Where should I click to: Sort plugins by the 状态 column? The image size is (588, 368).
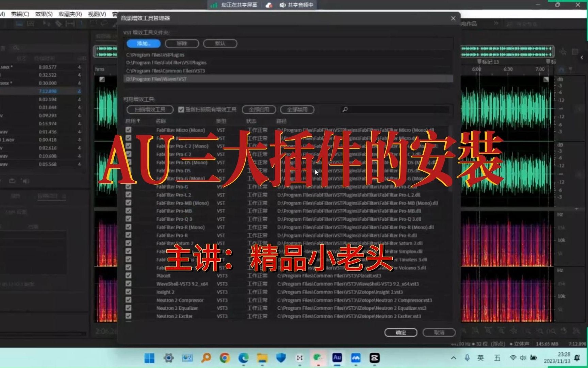coord(251,121)
